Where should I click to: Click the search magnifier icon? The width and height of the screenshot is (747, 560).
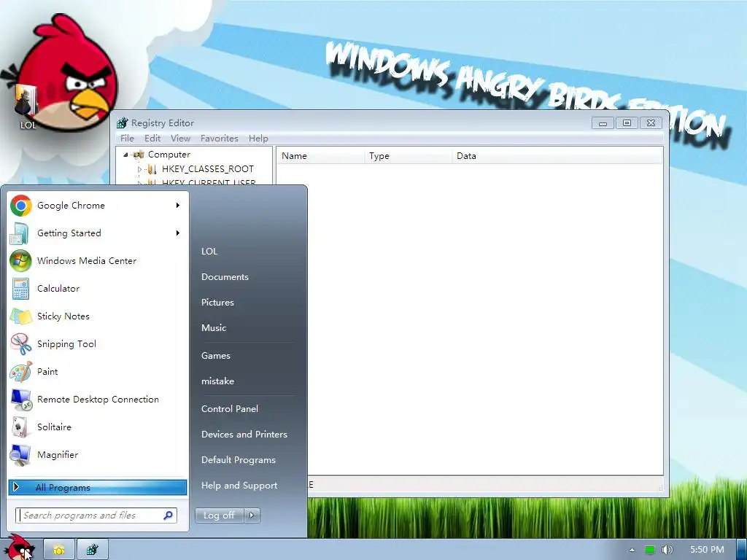168,516
